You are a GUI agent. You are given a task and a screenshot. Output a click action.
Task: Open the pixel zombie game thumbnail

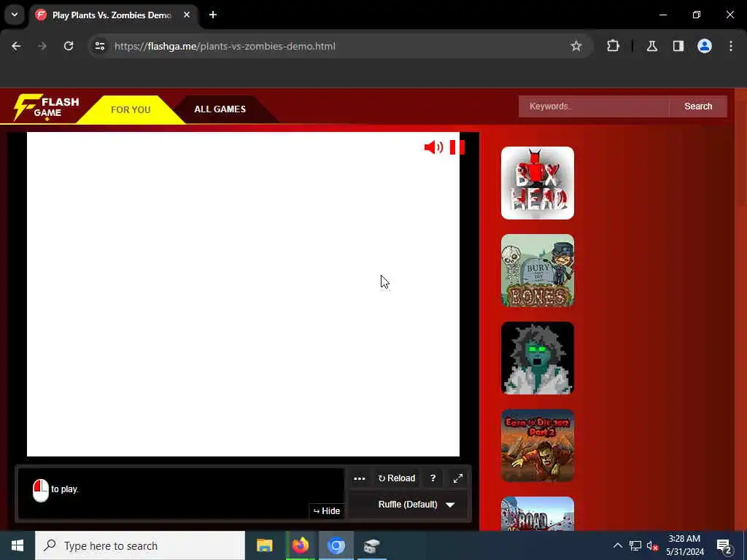click(538, 358)
